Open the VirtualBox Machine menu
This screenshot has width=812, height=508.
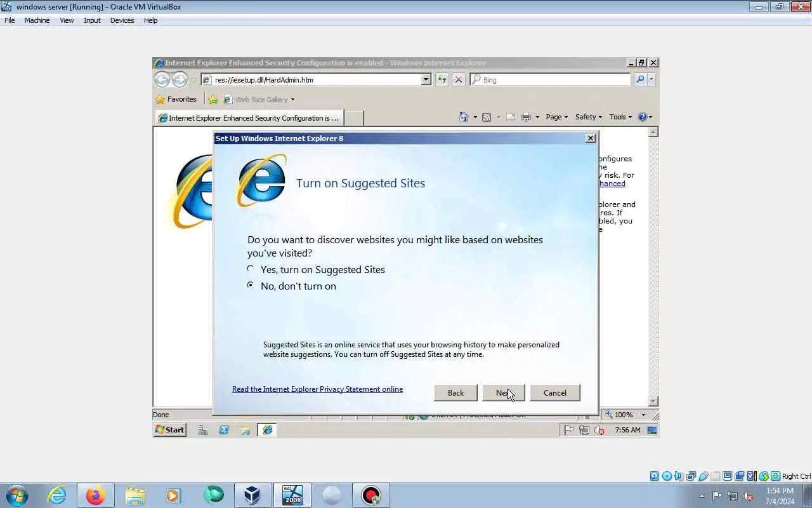pos(37,20)
